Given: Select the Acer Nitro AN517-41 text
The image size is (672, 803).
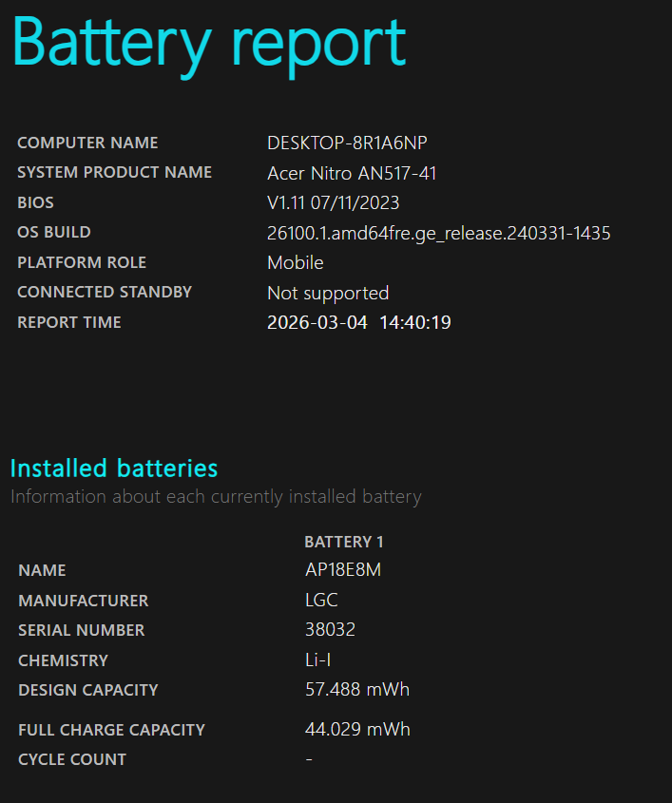Looking at the screenshot, I should [x=352, y=173].
